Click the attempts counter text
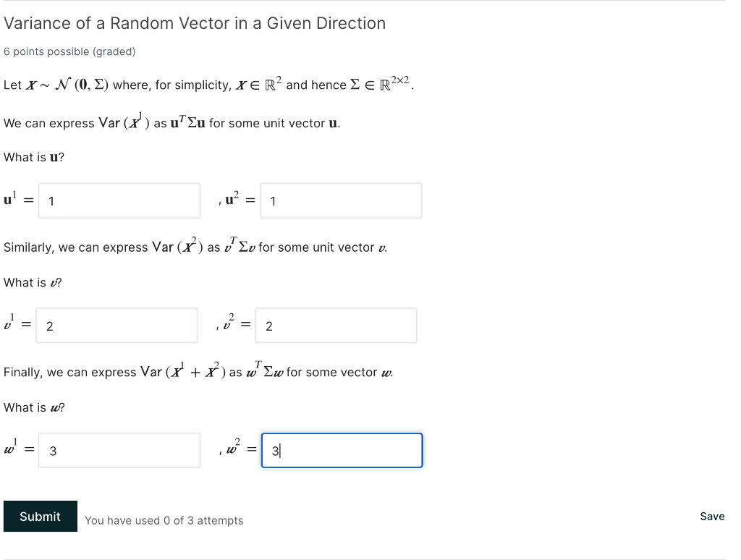 pos(164,520)
